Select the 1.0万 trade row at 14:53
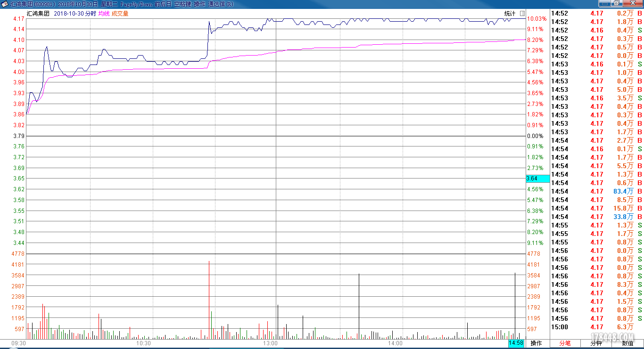Viewport: 644px width, 349px height. 597,73
